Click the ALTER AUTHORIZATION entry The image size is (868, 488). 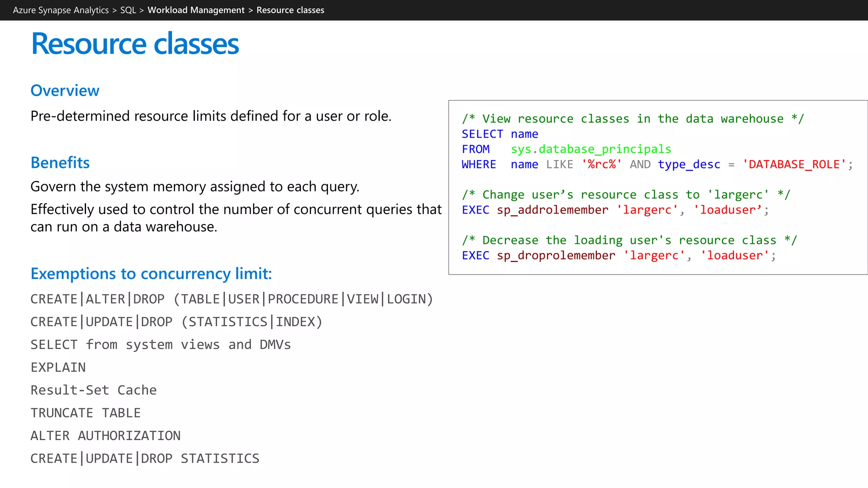[x=106, y=435]
